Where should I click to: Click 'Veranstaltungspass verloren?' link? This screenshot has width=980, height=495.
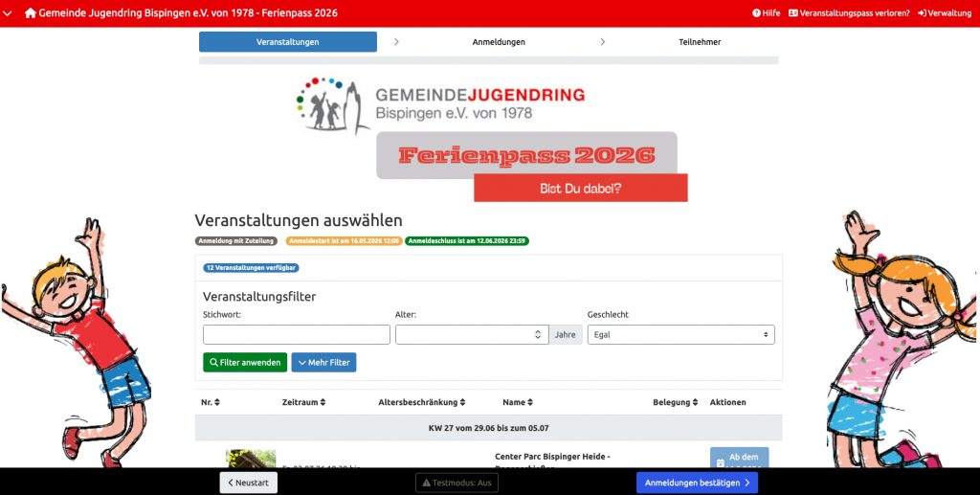pos(849,13)
